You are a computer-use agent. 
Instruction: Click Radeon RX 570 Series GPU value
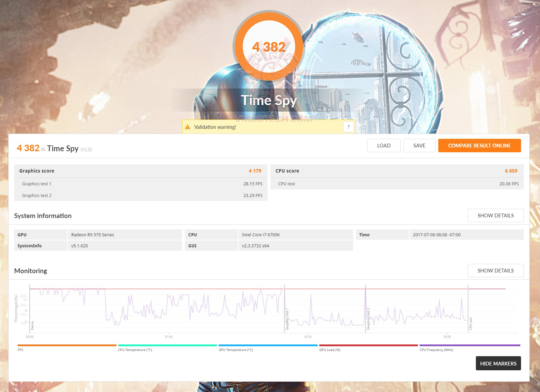pos(92,235)
